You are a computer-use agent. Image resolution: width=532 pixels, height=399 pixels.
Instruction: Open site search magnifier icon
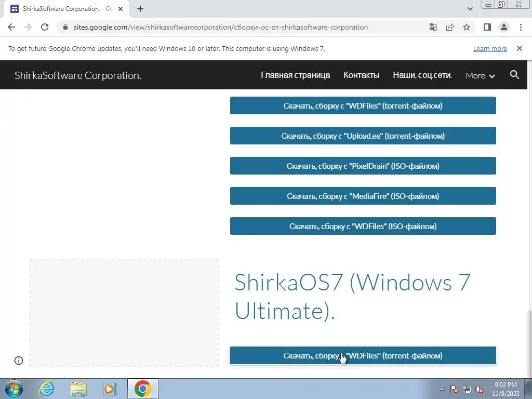click(x=514, y=75)
